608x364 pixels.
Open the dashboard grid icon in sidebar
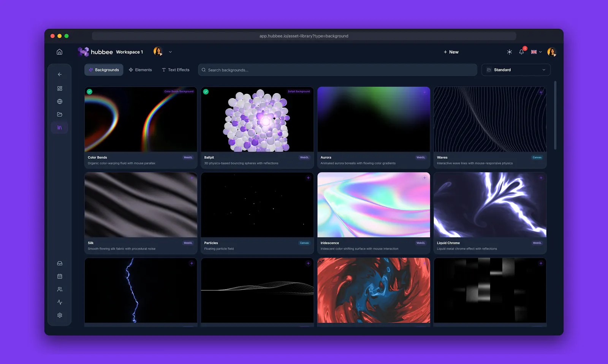click(60, 89)
